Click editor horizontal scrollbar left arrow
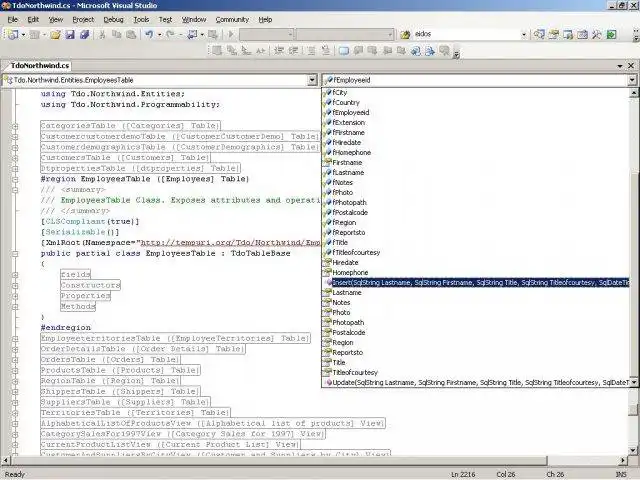 (5, 460)
